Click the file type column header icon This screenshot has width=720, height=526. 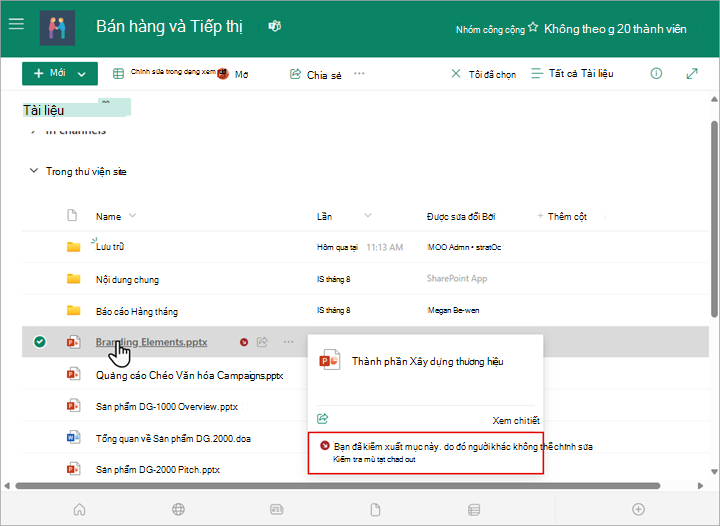click(72, 215)
